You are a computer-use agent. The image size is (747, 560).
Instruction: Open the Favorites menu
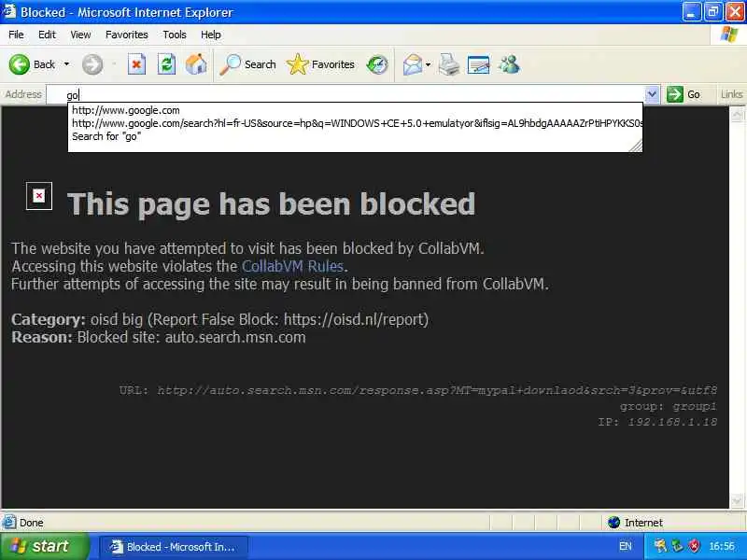click(x=127, y=35)
